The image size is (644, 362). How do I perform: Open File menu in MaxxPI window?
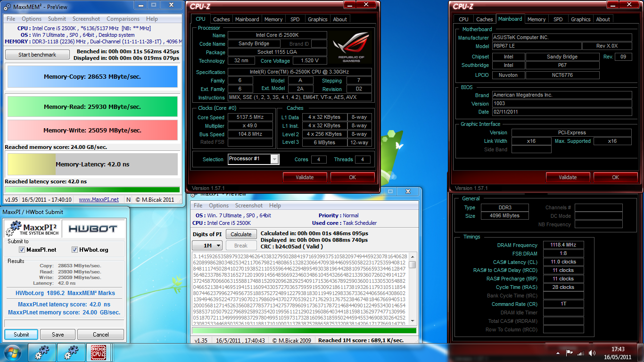point(198,206)
